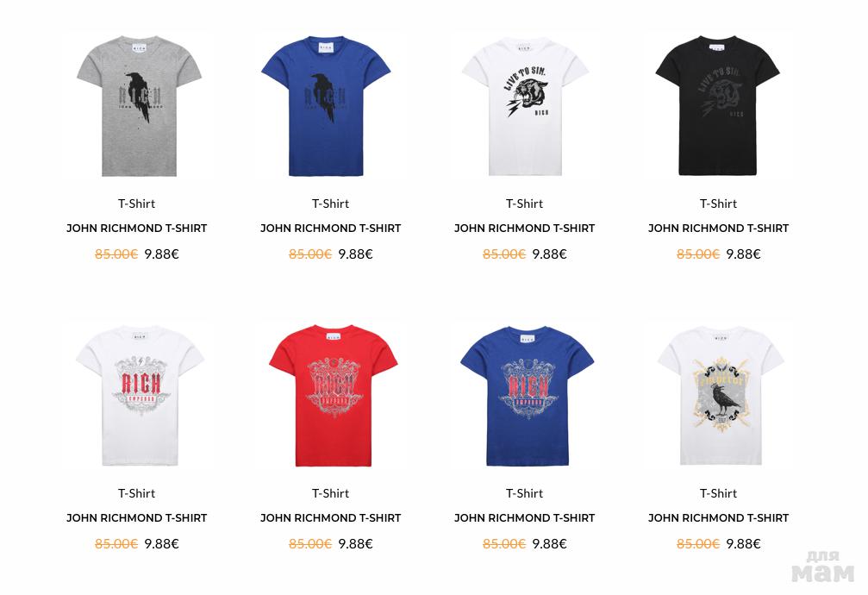Click the 9.88€ price of the gray raven shirt
The image size is (868, 595).
tap(162, 254)
